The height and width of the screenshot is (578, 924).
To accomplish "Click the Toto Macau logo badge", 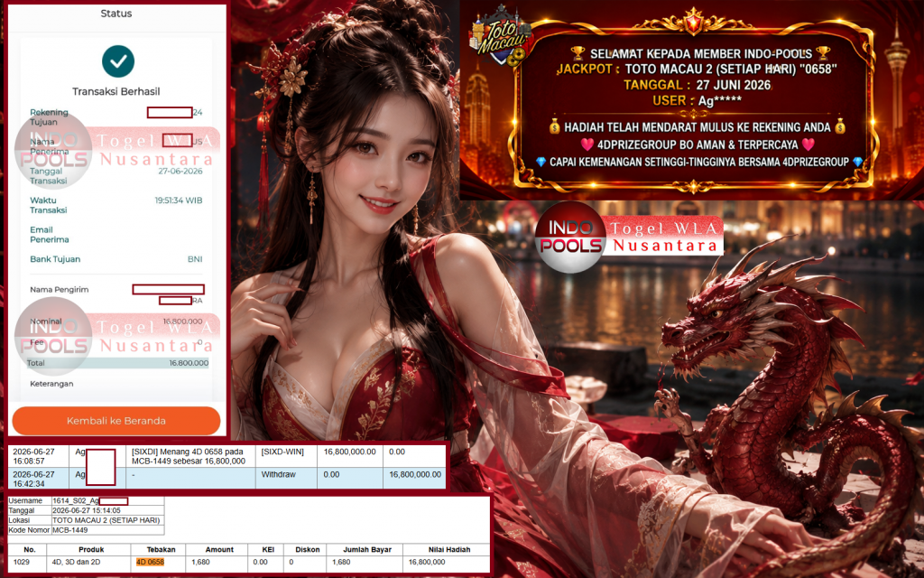I will click(x=500, y=36).
